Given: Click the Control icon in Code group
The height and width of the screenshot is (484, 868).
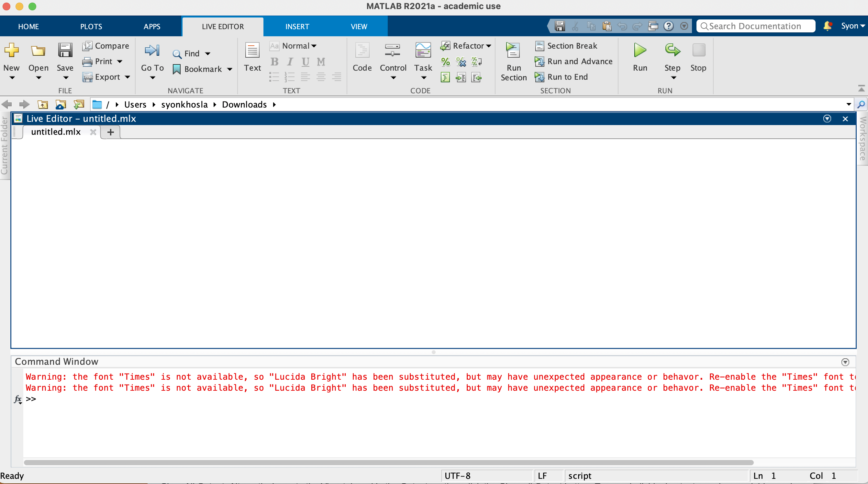Looking at the screenshot, I should point(393,50).
